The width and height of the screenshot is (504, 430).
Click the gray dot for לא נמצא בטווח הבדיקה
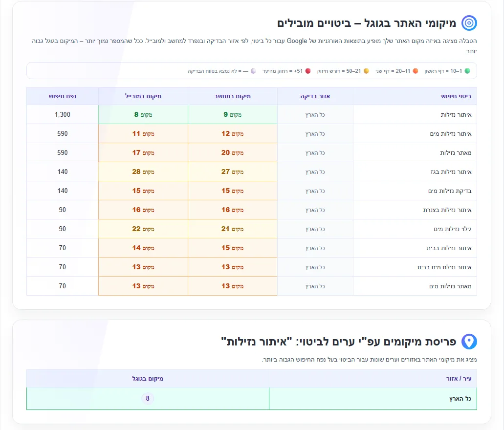253,71
